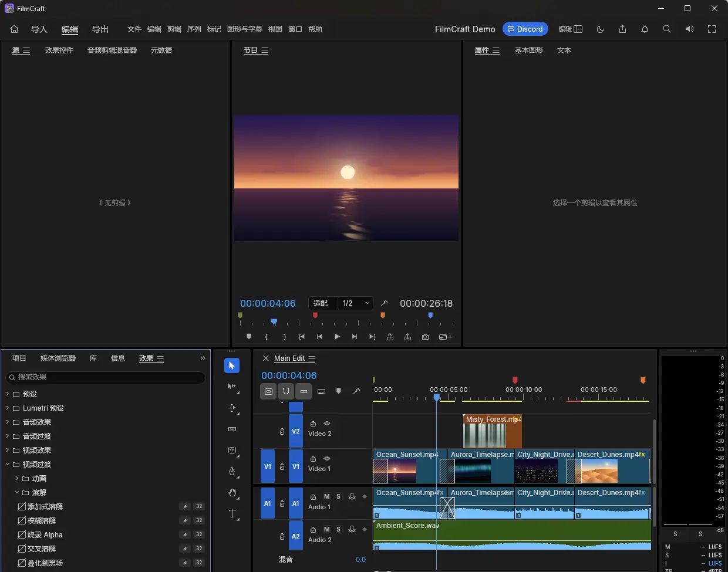
Task: Solo the Audio 2 track
Action: point(338,529)
